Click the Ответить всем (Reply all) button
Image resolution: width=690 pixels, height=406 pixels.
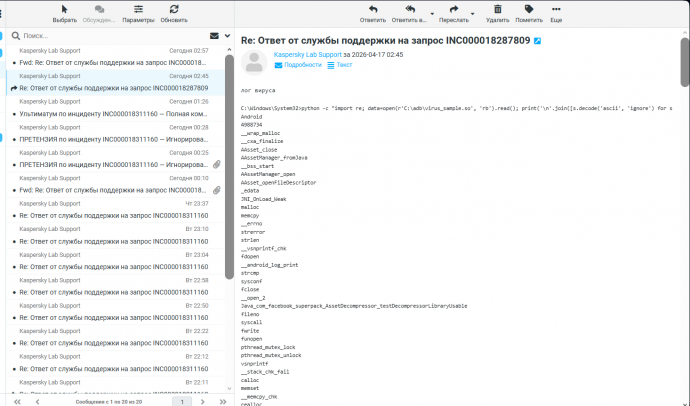click(407, 10)
